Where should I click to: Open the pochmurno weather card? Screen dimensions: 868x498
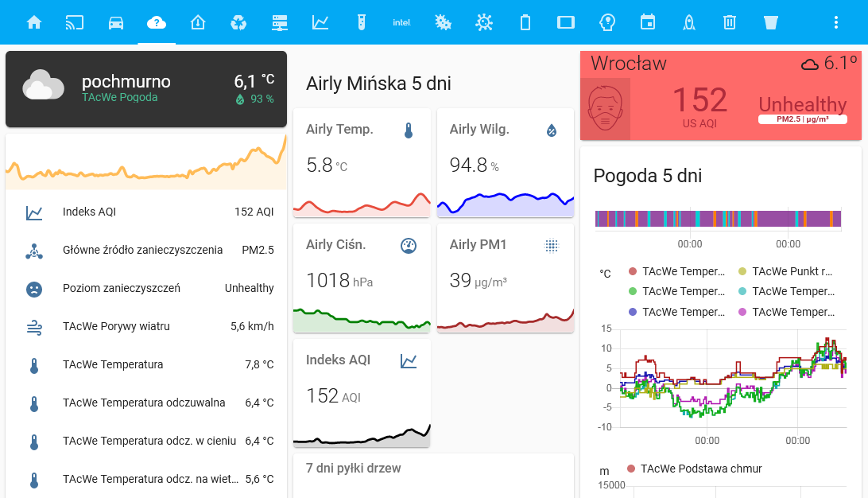tap(145, 89)
